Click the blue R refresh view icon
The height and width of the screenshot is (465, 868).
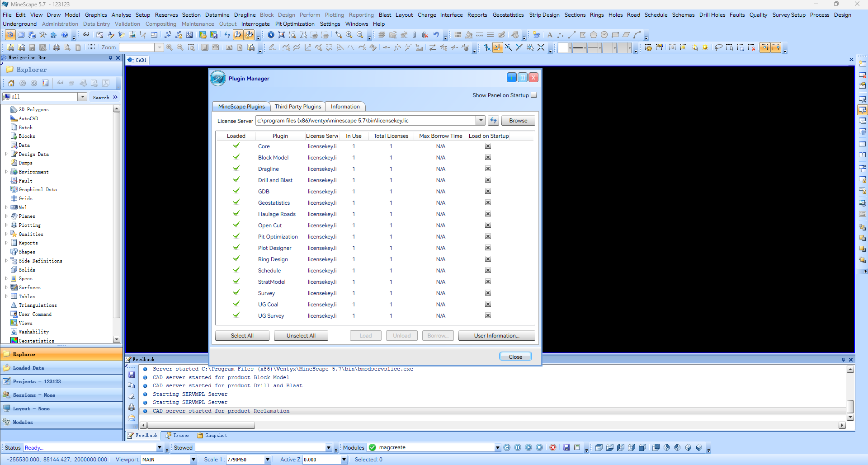(271, 35)
